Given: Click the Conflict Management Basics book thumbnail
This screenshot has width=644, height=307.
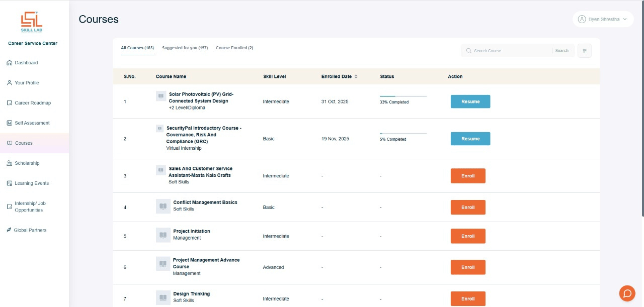Looking at the screenshot, I should pyautogui.click(x=163, y=206).
